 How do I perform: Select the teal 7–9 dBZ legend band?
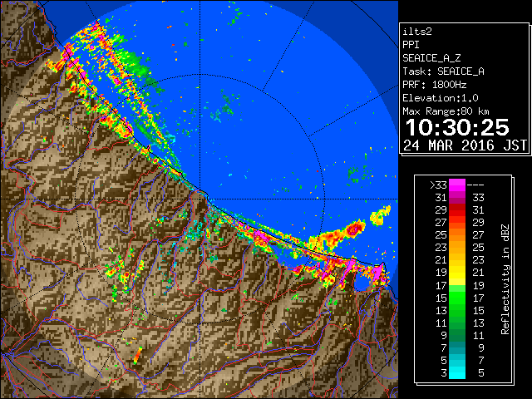point(457,347)
